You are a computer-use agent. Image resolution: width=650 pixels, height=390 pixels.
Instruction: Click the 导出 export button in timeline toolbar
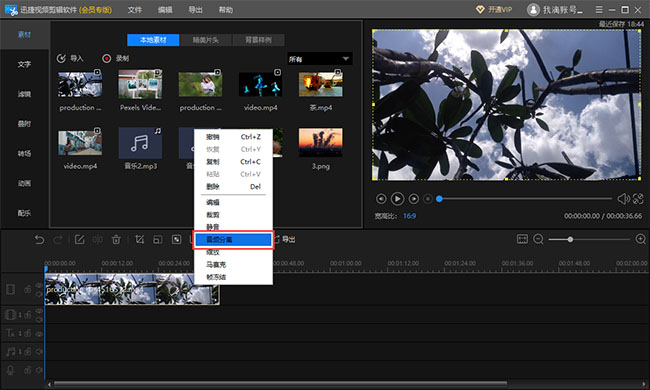pyautogui.click(x=284, y=240)
